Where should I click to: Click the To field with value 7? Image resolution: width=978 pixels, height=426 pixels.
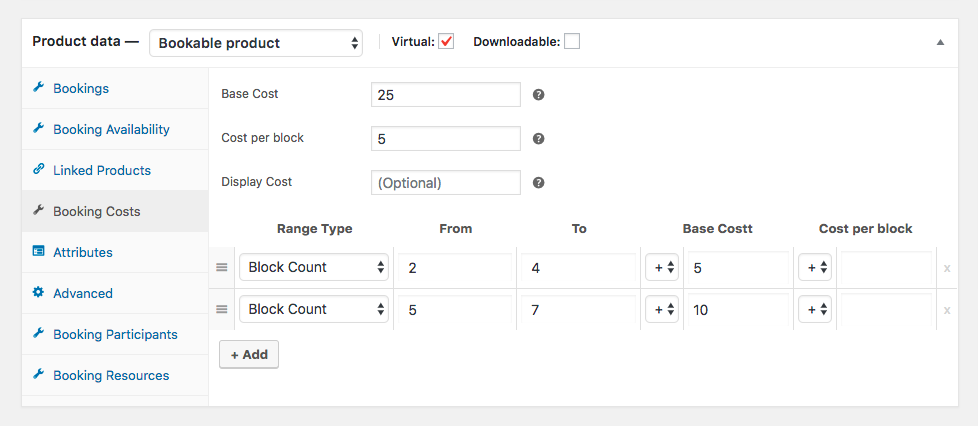tap(578, 309)
